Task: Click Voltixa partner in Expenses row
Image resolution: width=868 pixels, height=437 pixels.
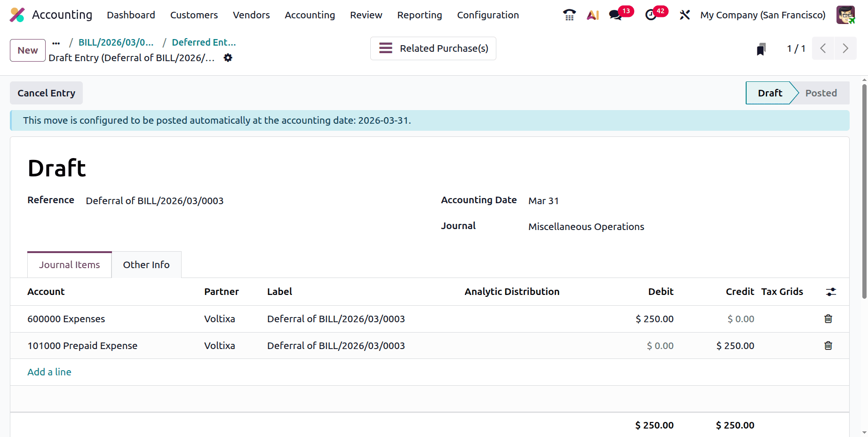Action: 220,319
